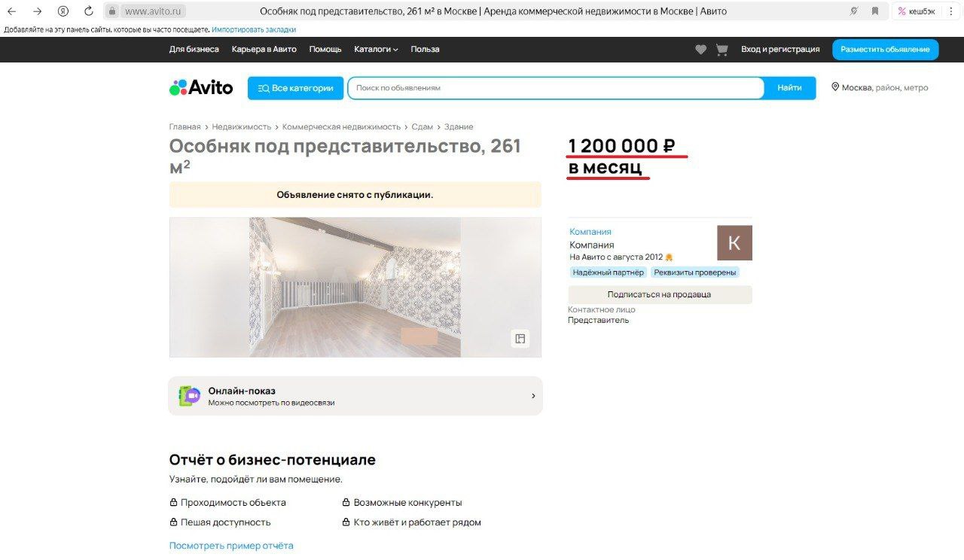Click the seller avatar with letter K

[734, 243]
